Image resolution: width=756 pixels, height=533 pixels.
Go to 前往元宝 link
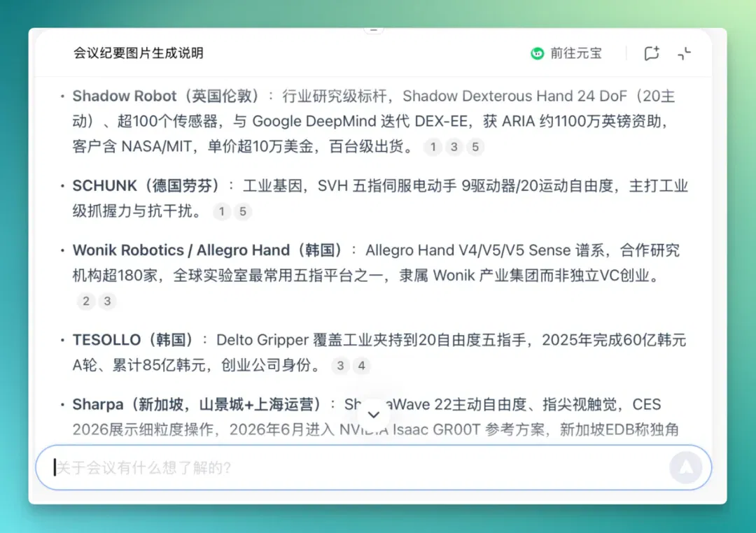click(x=575, y=53)
